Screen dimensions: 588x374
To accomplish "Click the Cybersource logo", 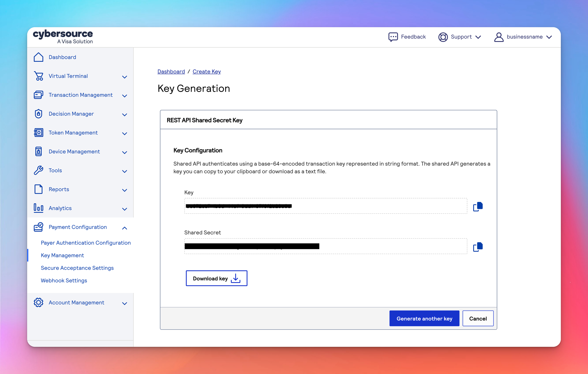I will (x=63, y=37).
